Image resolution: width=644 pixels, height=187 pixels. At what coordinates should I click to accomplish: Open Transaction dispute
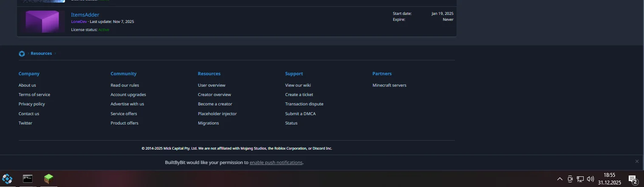(304, 104)
